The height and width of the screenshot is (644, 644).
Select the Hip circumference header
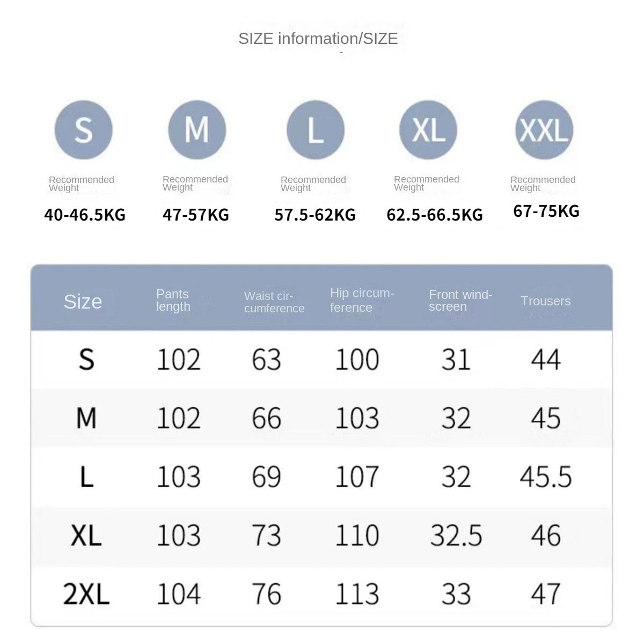pos(362,301)
